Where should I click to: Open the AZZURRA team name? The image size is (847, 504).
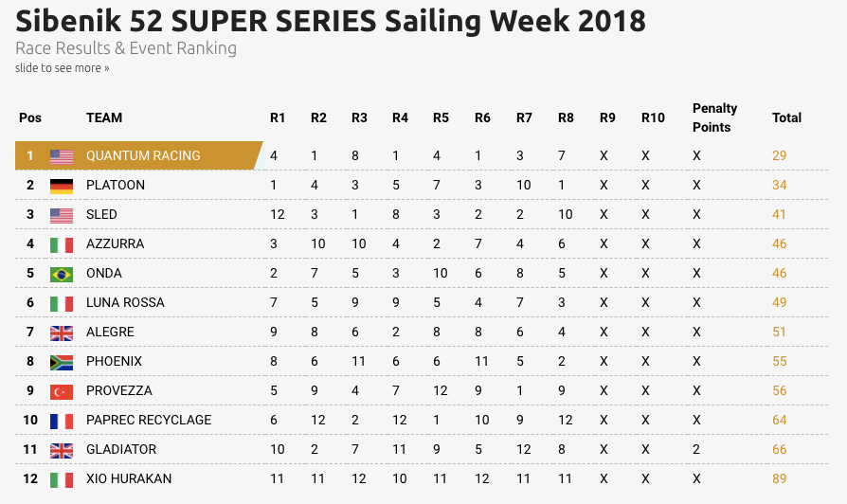click(115, 243)
